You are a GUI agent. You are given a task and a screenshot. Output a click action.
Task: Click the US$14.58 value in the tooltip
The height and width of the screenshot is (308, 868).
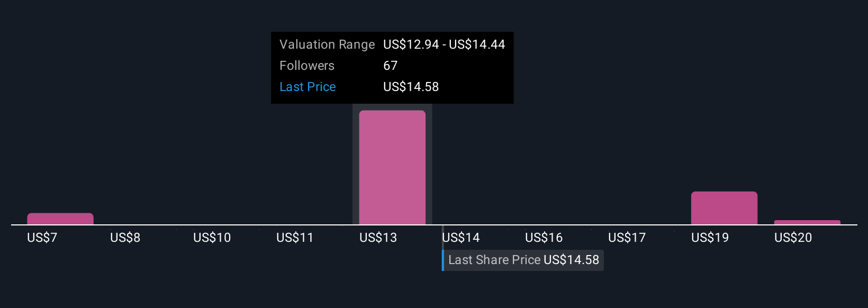[411, 87]
